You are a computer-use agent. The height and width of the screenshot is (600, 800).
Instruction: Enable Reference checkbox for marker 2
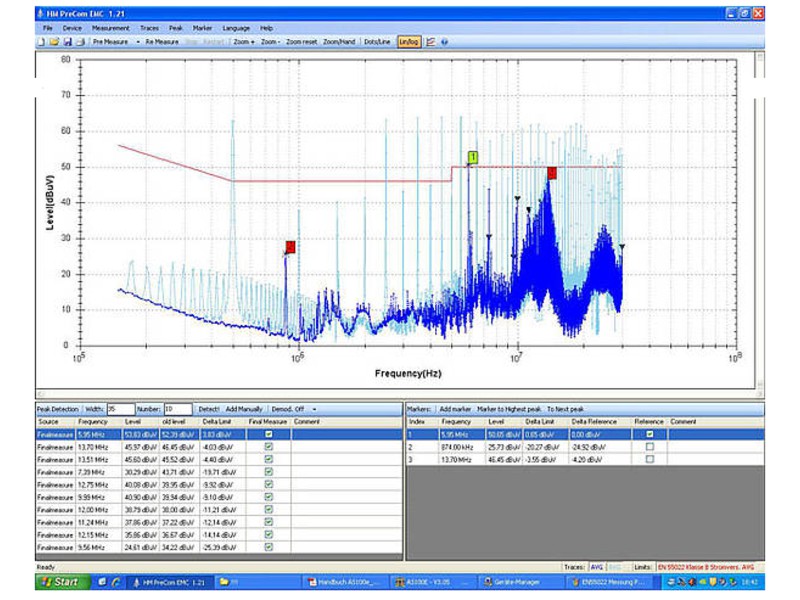(x=649, y=446)
